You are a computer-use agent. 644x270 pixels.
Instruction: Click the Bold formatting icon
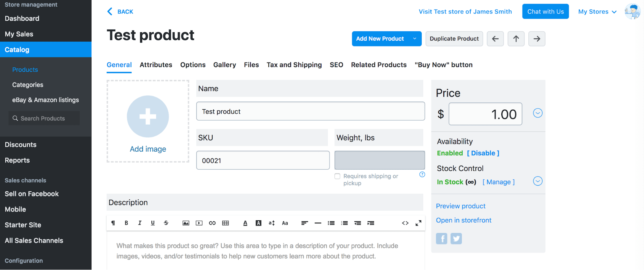click(x=126, y=223)
